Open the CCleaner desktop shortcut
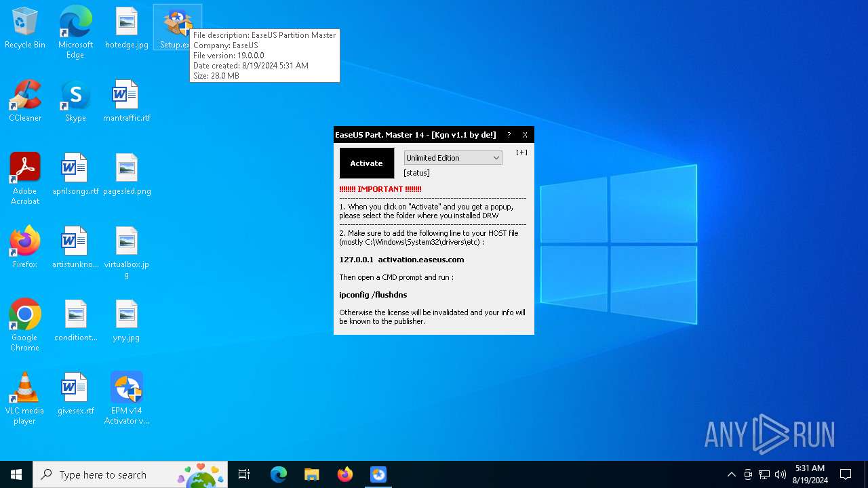This screenshot has height=488, width=868. click(x=25, y=102)
